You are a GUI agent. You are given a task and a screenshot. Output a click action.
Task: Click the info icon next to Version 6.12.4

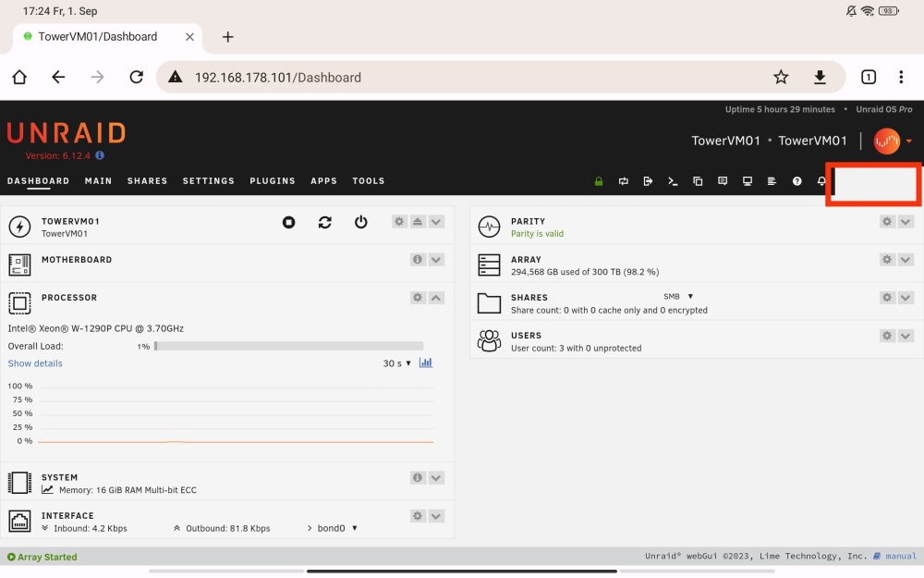point(100,155)
